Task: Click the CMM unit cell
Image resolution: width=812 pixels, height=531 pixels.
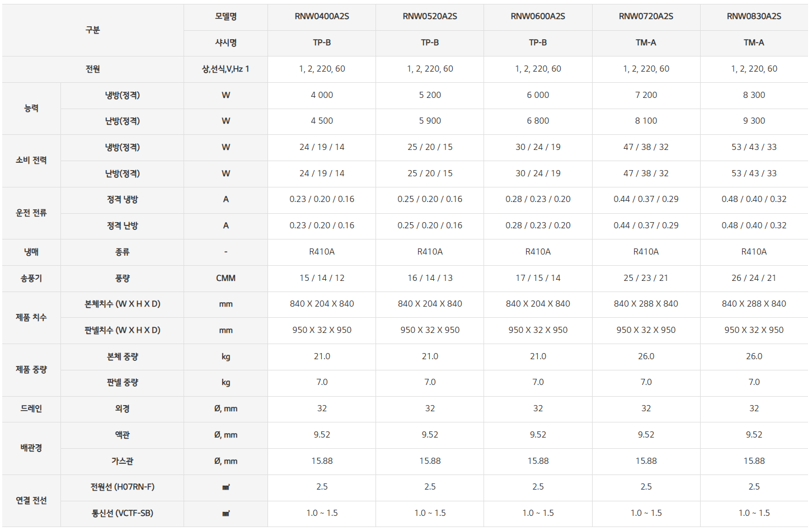Action: point(226,278)
